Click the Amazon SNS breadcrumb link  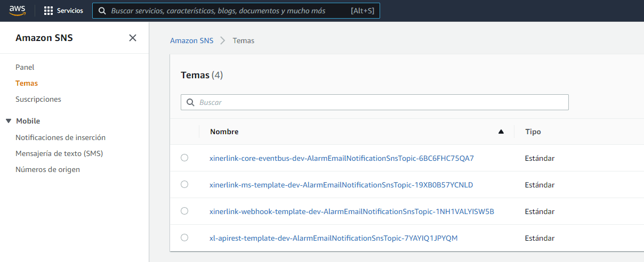click(191, 40)
